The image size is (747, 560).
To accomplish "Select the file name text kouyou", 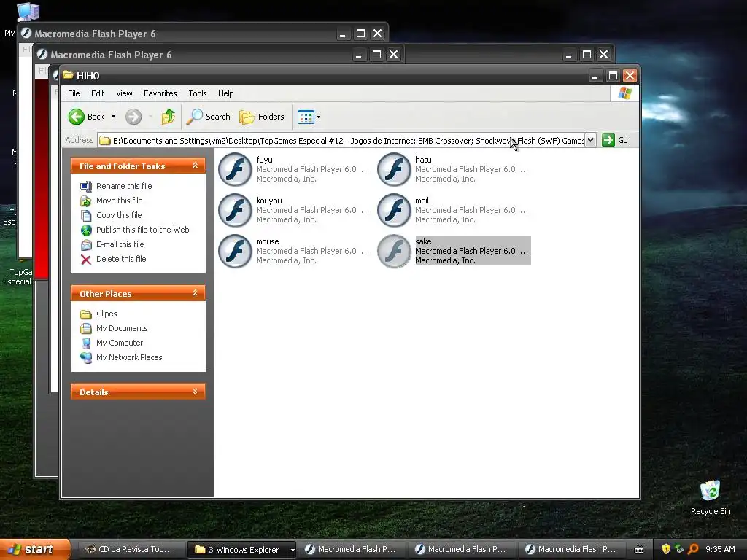I will click(268, 201).
